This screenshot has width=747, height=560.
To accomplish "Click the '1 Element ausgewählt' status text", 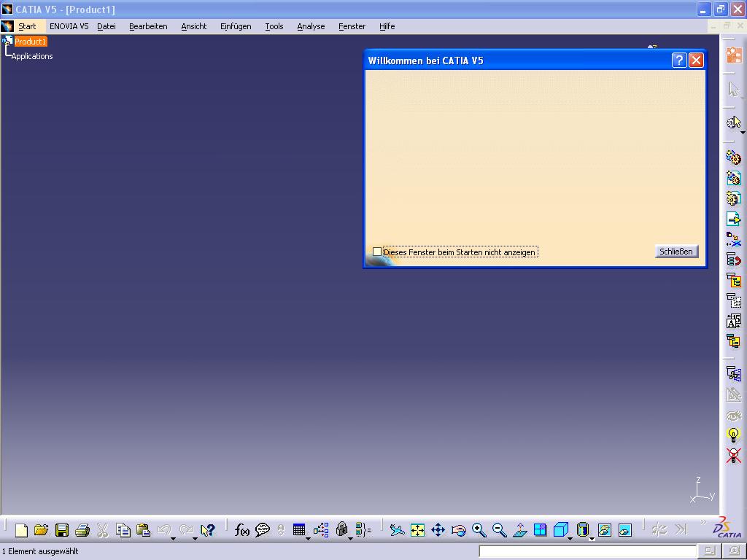I will pos(40,551).
